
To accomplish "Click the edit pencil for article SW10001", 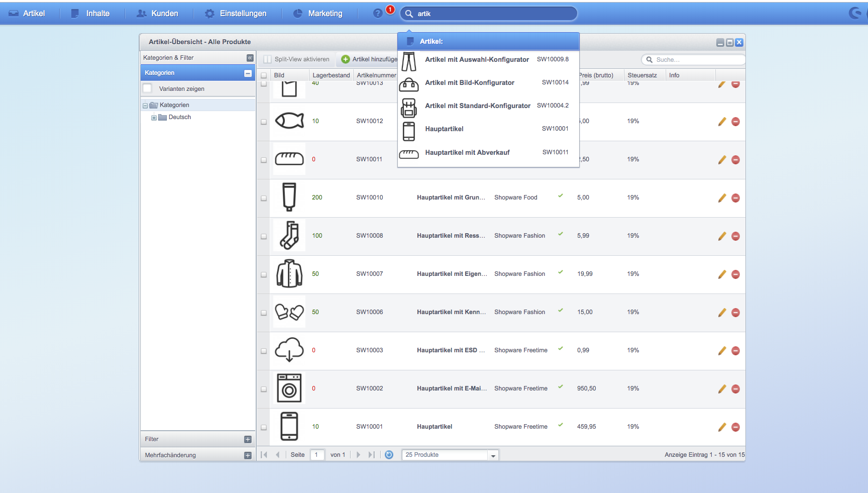I will [722, 427].
